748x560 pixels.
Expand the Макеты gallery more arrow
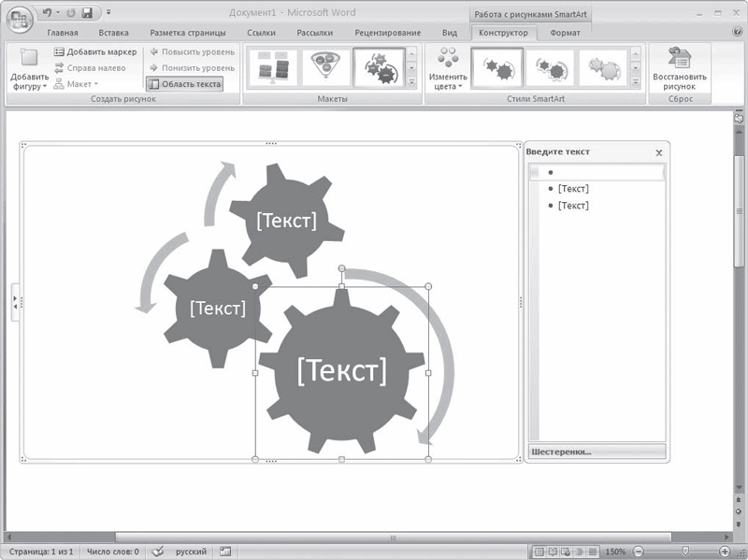411,83
